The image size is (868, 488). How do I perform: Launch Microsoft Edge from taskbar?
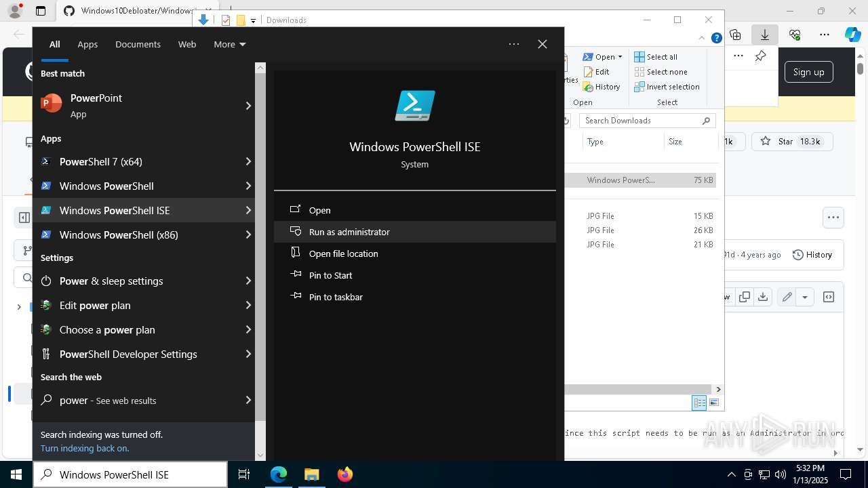[279, 474]
